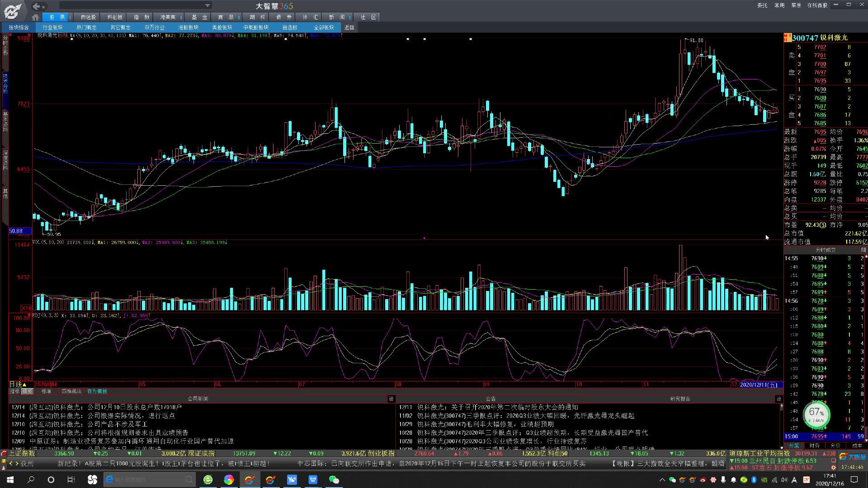Screen dimensions: 868x488
Task: Expand the 商品 tab submenu marker
Action: (238, 18)
